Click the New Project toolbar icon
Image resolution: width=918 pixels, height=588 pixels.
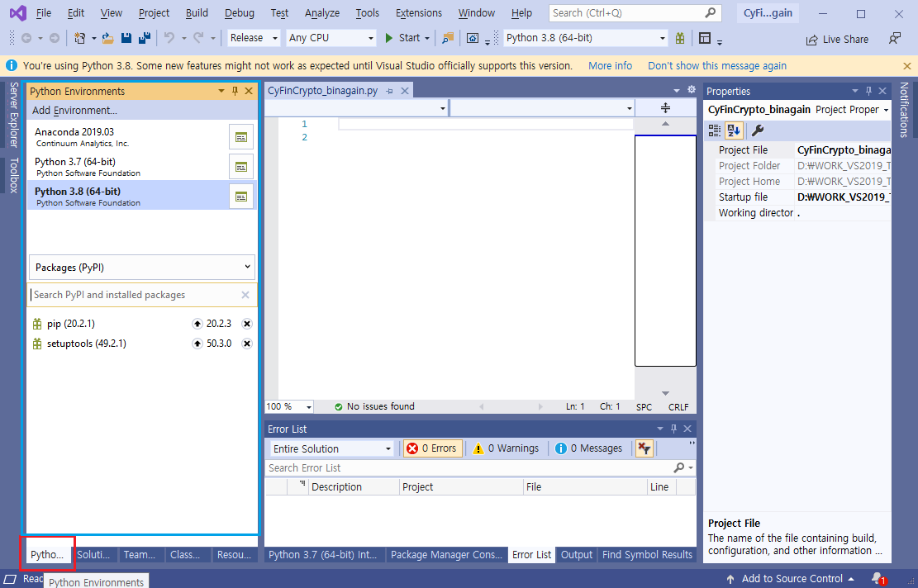[79, 38]
